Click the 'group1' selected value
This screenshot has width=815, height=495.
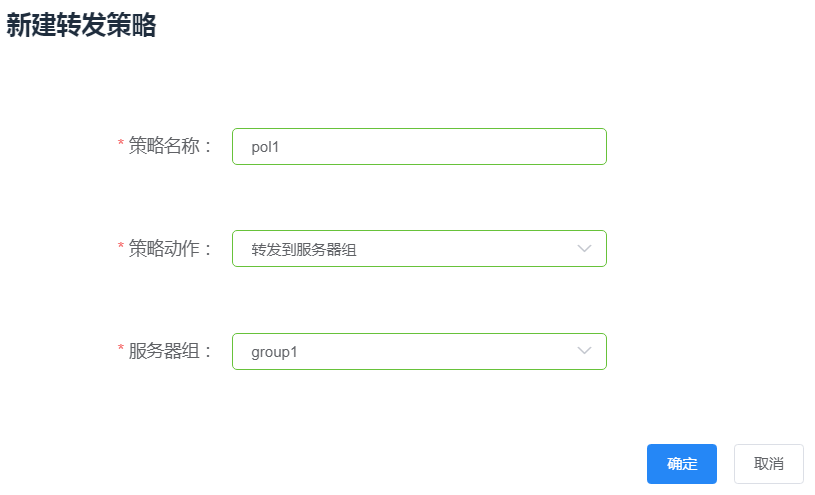coord(274,352)
